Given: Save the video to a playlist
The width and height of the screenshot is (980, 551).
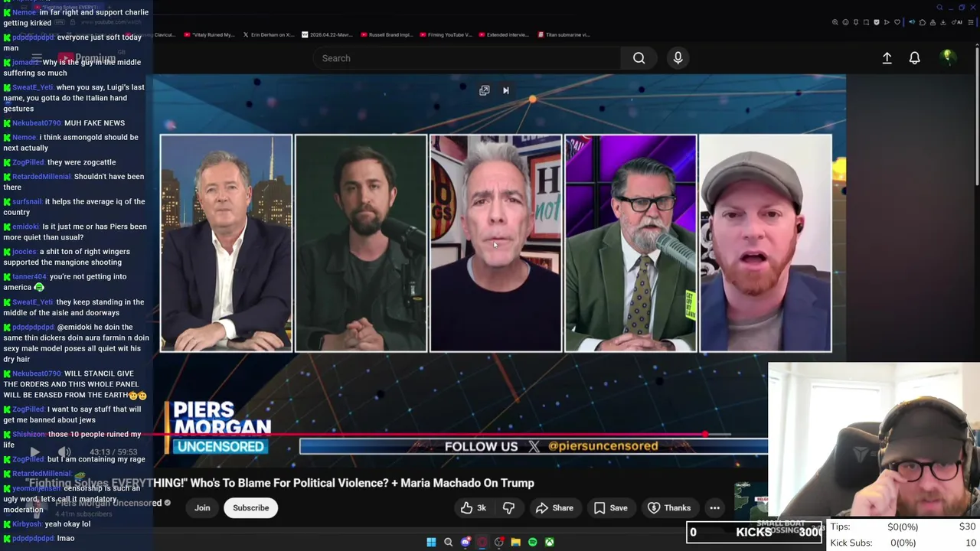Looking at the screenshot, I should (x=611, y=507).
